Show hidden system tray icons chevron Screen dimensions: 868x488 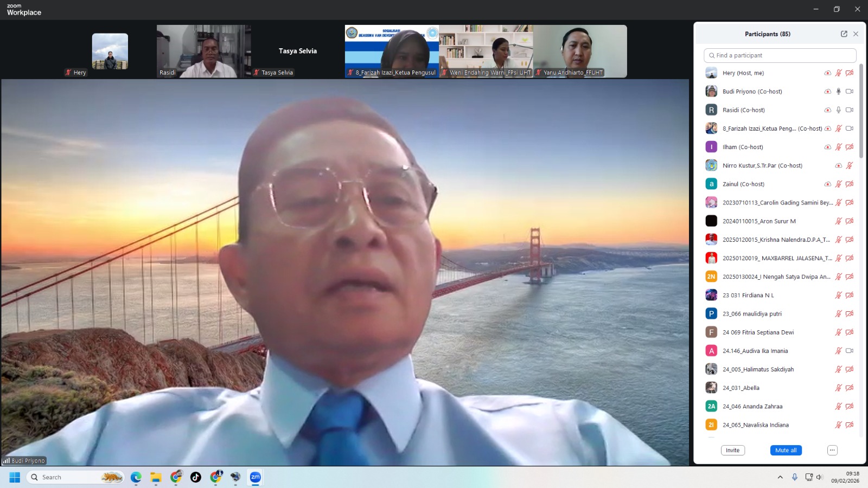point(780,477)
